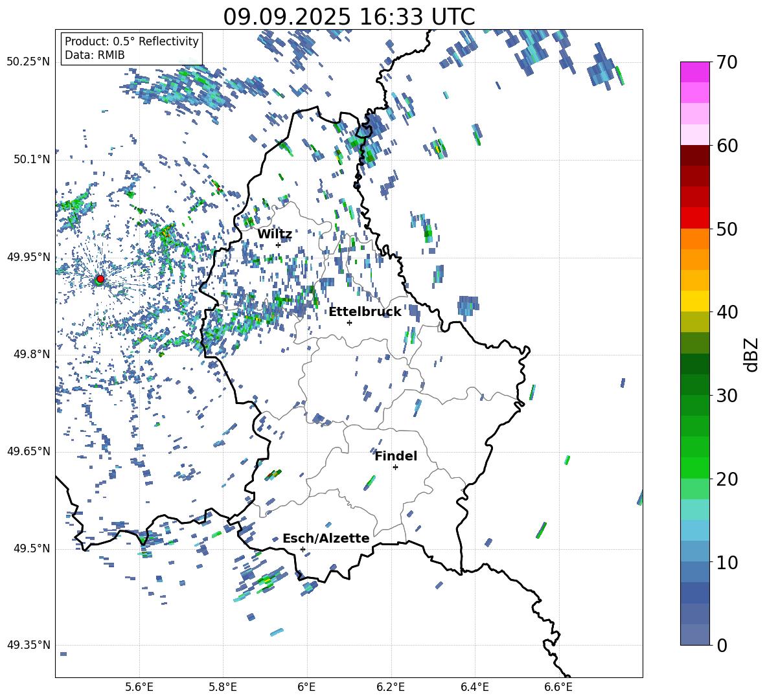Click the 5.8°E longitude label
The width and height of the screenshot is (767, 700).
click(223, 687)
